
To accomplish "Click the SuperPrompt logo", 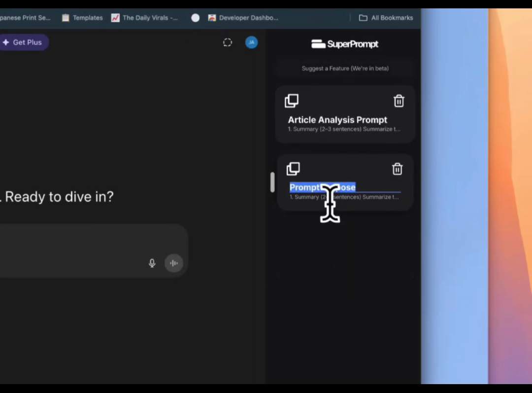I will point(345,44).
